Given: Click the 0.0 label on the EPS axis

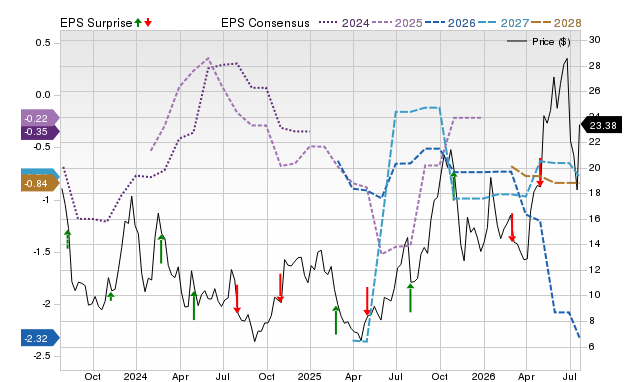Looking at the screenshot, I should click(x=43, y=95).
